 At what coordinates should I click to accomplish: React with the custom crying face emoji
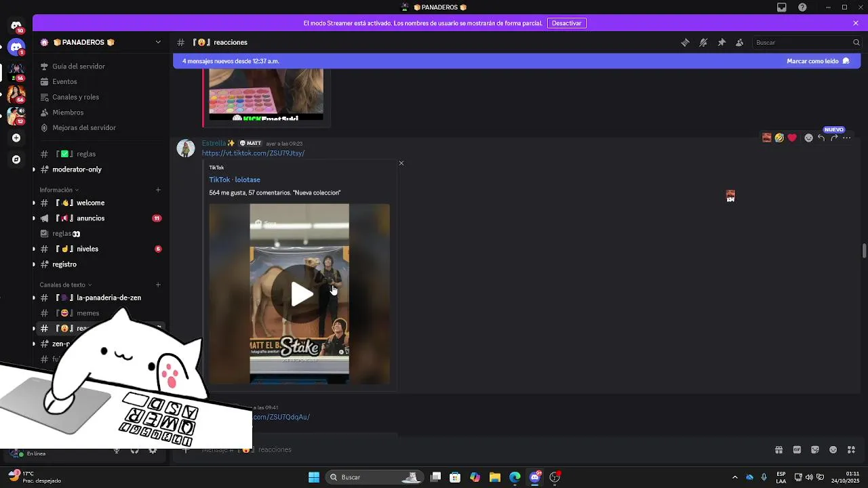(x=767, y=138)
